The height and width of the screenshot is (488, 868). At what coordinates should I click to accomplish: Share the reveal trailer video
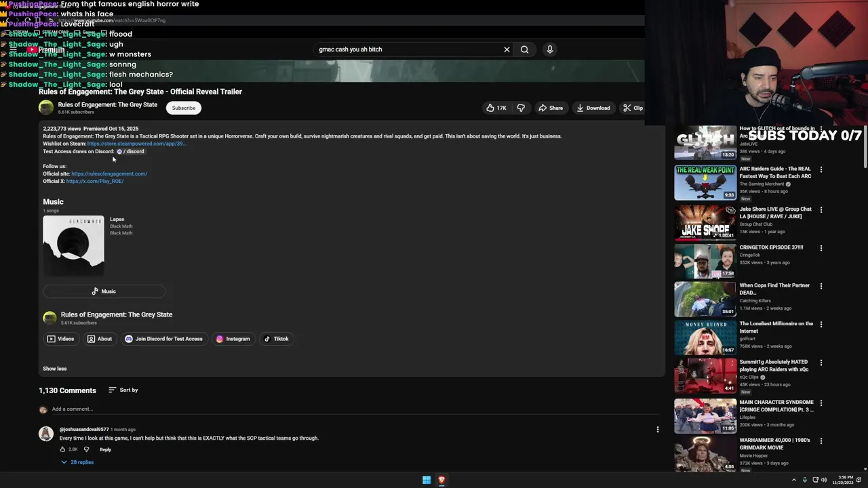point(551,108)
